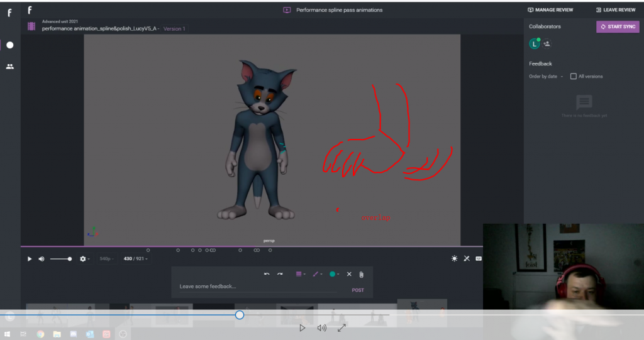644x340 pixels.
Task: Click the Version 1 label
Action: tap(174, 29)
